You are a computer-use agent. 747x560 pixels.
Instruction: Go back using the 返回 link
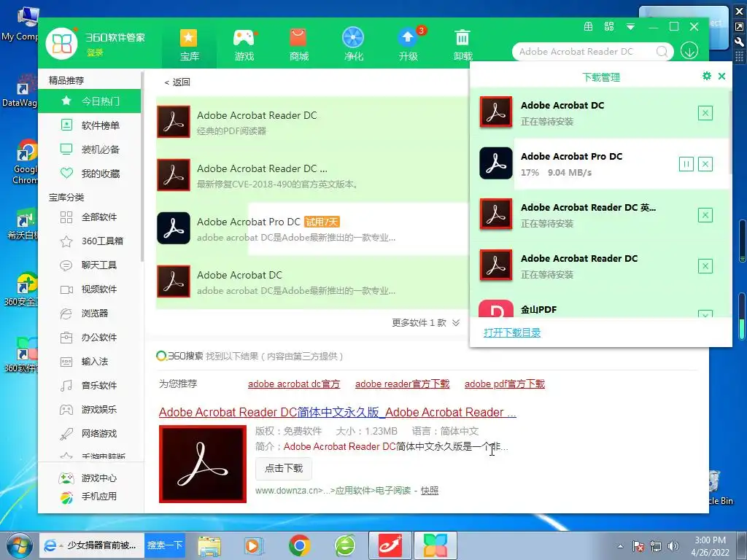(177, 82)
